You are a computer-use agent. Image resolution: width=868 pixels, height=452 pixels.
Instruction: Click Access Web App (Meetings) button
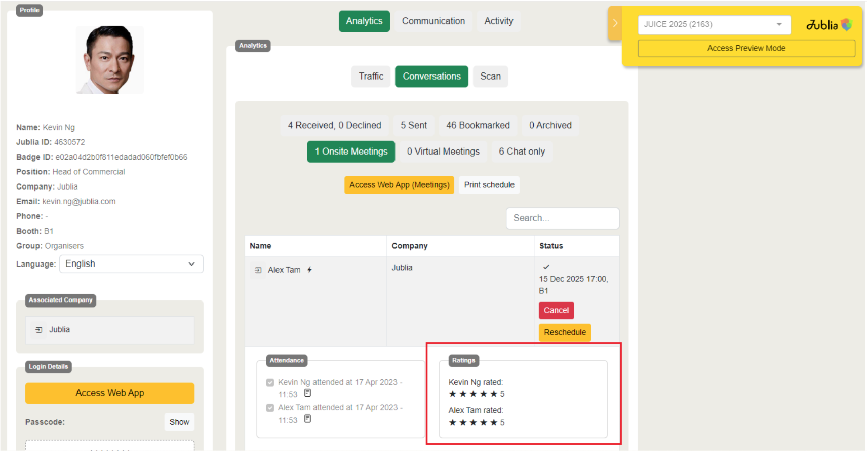(399, 185)
